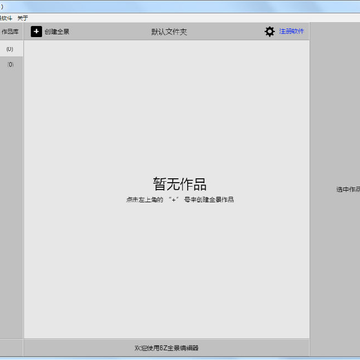Open settings with the gear icon
The height and width of the screenshot is (360, 360).
(x=270, y=32)
